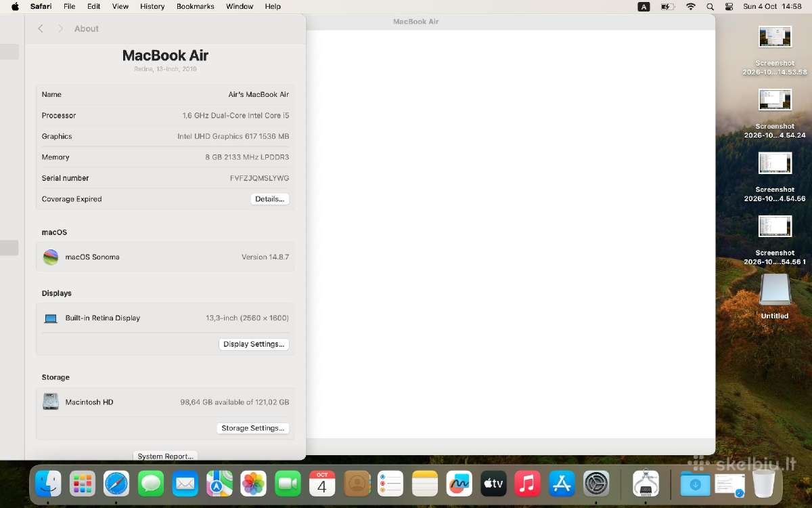Select the Screenshot 2026-10...4.54.56 desktop file

pyautogui.click(x=775, y=177)
